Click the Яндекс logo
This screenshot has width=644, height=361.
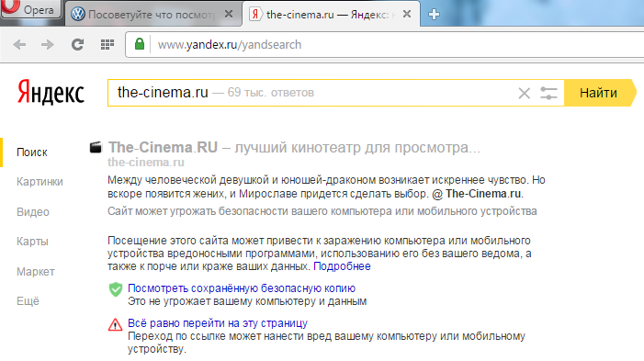51,93
